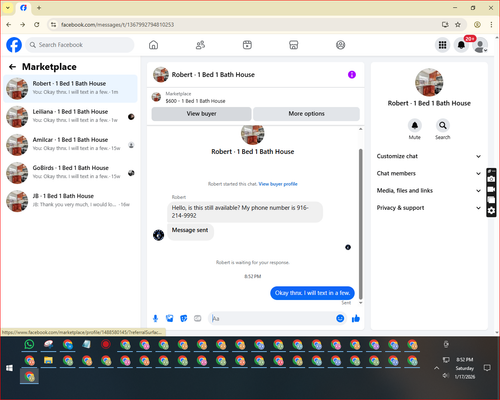The height and width of the screenshot is (400, 500).
Task: Open the tab search dropdown in Chrome
Action: tap(8, 8)
